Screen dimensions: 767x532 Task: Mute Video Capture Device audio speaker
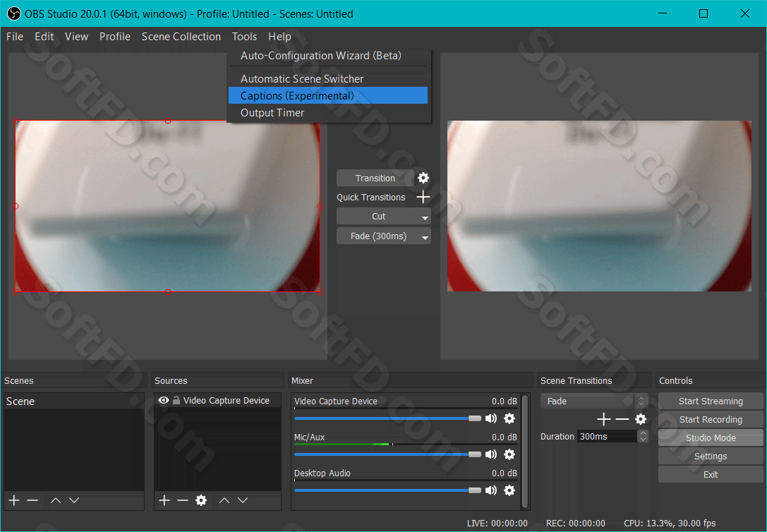click(x=491, y=418)
